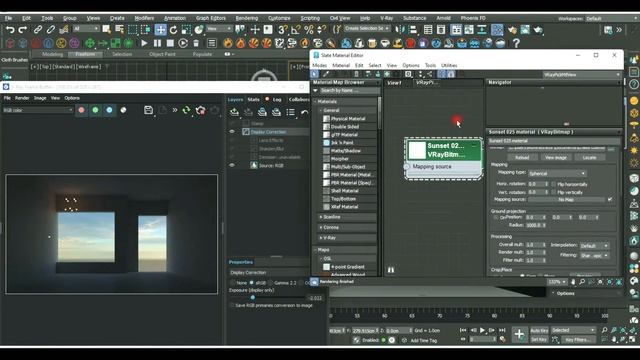Enable Flip horizontally checkbox

click(x=553, y=184)
